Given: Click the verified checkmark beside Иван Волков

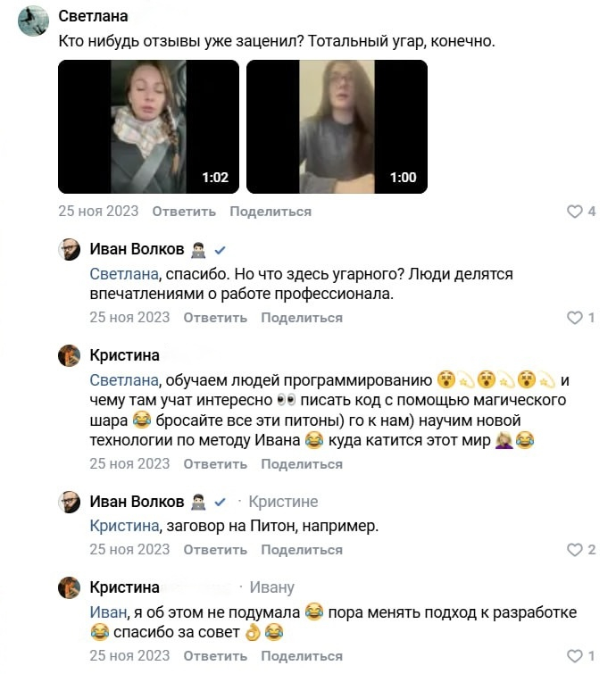Looking at the screenshot, I should (220, 250).
